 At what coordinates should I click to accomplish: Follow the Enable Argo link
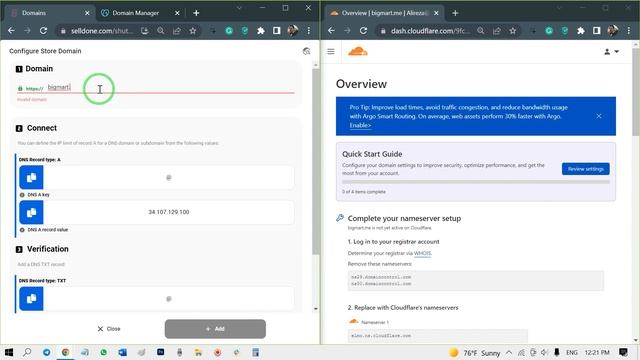[360, 125]
